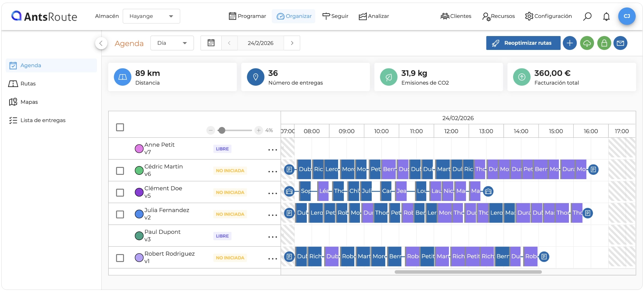Expand the Día view dropdown
The height and width of the screenshot is (292, 644).
coord(172,43)
